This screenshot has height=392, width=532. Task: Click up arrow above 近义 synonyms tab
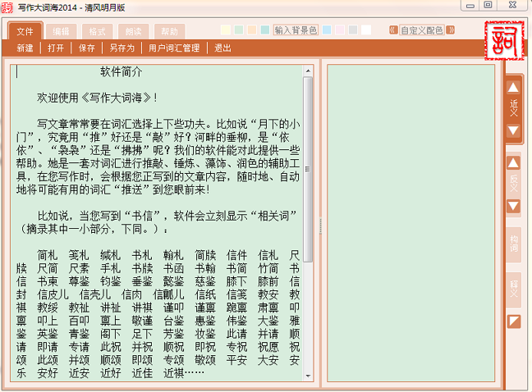(x=513, y=88)
